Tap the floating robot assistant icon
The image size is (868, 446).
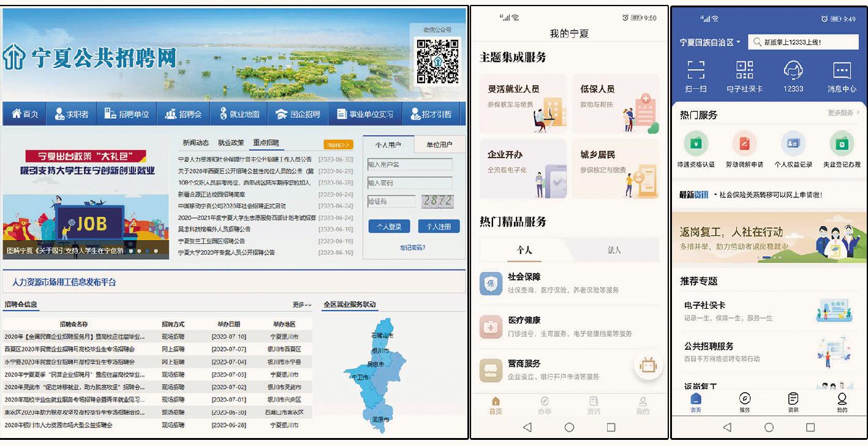tap(647, 366)
